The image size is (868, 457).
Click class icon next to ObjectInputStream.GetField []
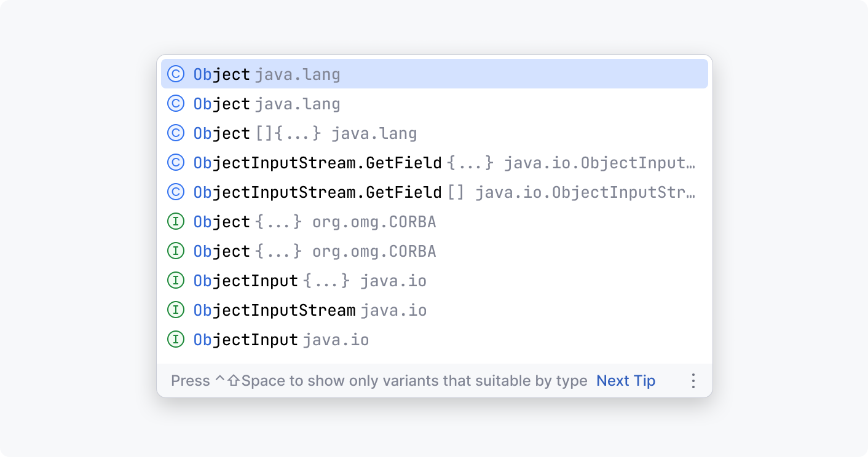click(176, 192)
